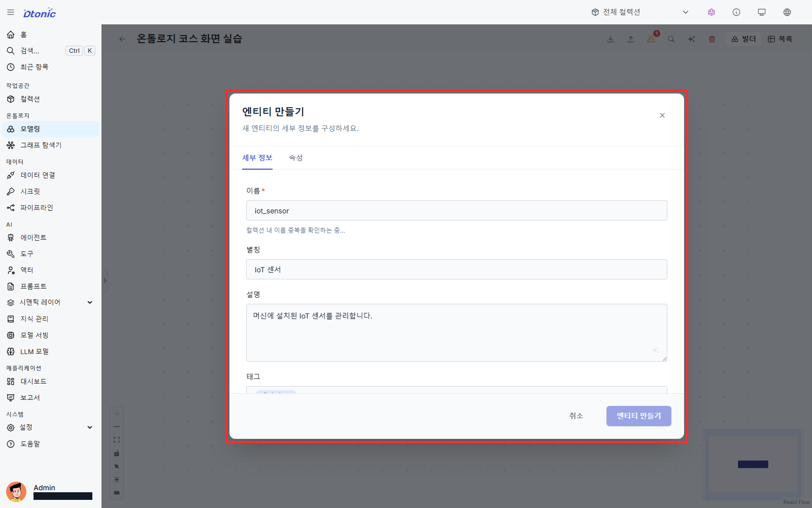812x508 pixels.
Task: Switch to 빌더 view
Action: [x=743, y=39]
